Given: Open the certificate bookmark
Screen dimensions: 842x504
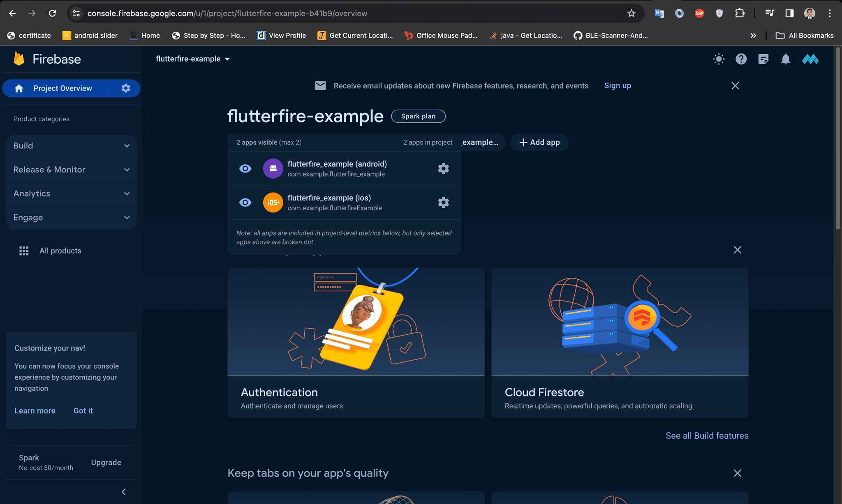Looking at the screenshot, I should pos(29,35).
